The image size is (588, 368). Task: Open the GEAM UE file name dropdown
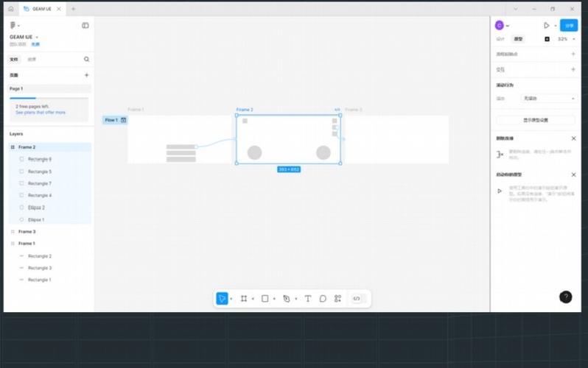[37, 37]
